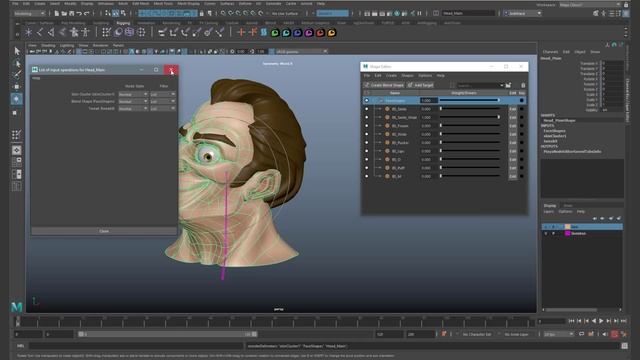Image resolution: width=640 pixels, height=360 pixels.
Task: Toggle visibility circle of BS_Smile target
Action: click(x=367, y=109)
